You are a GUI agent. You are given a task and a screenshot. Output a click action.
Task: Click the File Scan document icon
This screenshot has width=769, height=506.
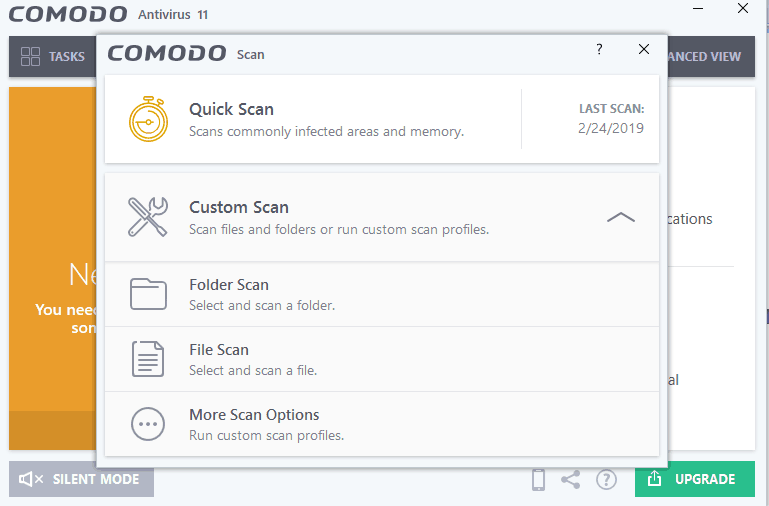click(x=148, y=359)
